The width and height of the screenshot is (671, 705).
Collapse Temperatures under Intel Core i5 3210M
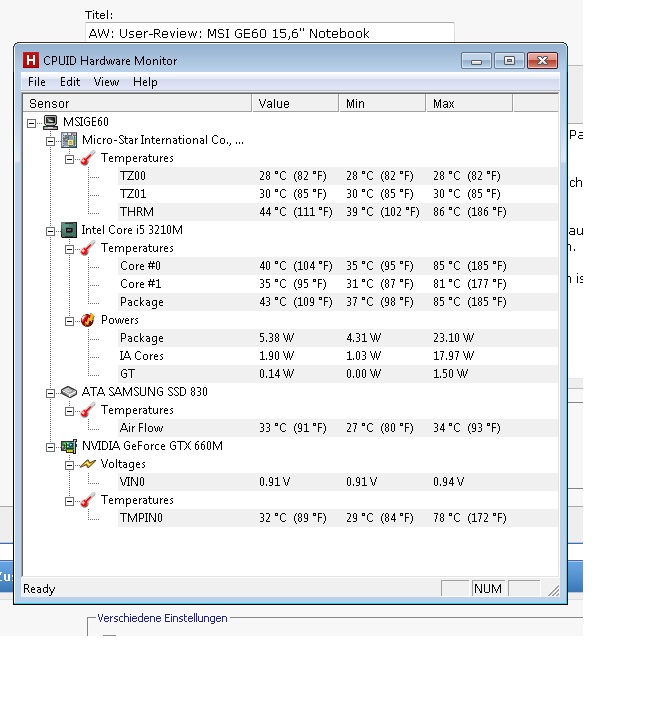pos(69,249)
